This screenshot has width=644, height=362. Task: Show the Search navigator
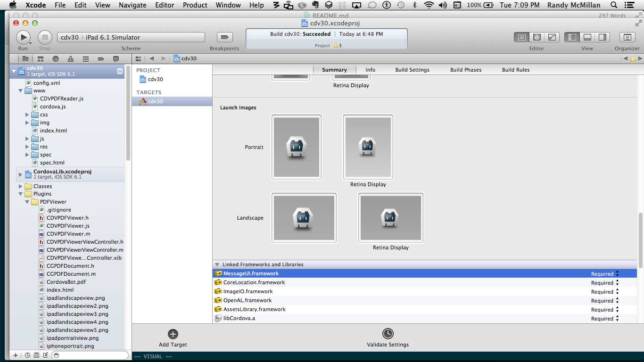(x=56, y=59)
